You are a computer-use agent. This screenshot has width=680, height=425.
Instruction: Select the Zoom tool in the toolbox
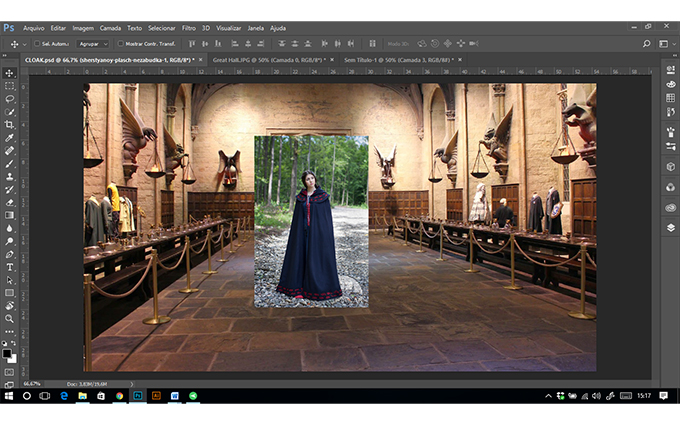coord(9,319)
